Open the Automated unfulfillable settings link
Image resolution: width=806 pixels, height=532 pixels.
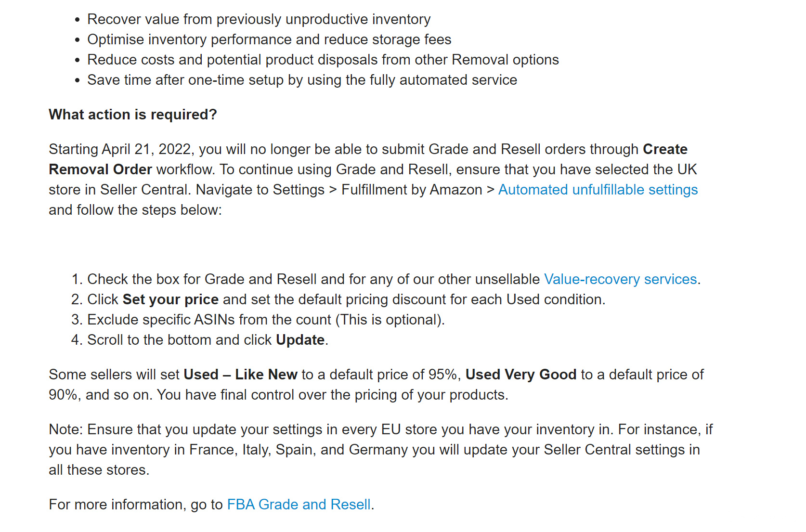pyautogui.click(x=598, y=190)
